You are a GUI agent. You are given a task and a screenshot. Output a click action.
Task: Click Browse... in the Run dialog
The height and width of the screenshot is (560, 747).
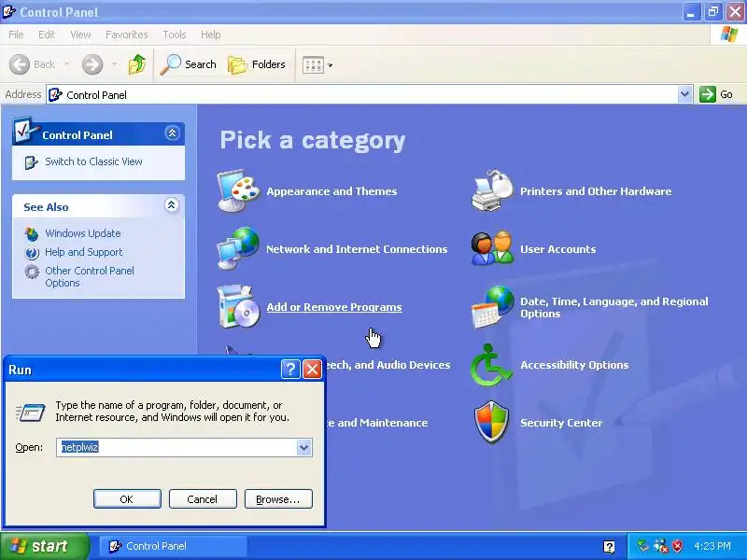tap(278, 498)
